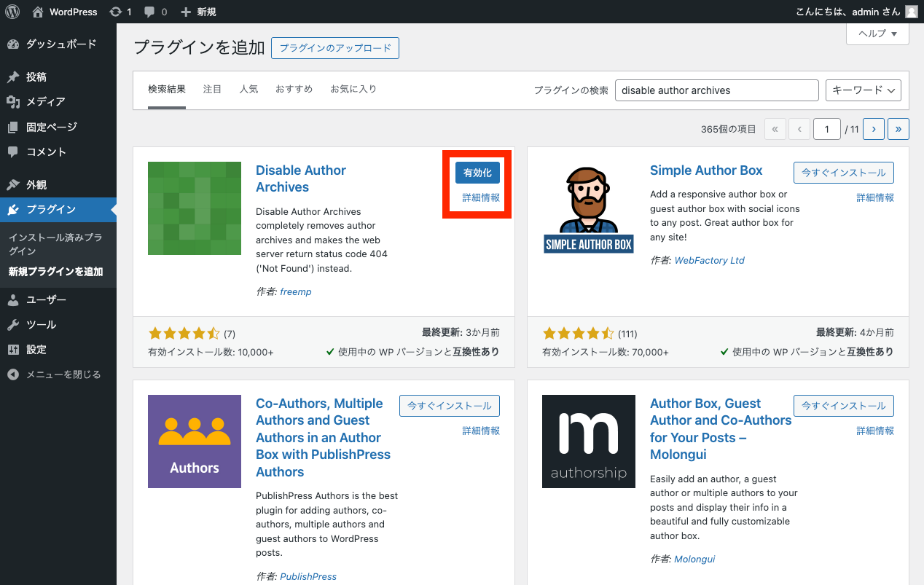Open 詳細情報 for Molongui plugin

875,431
